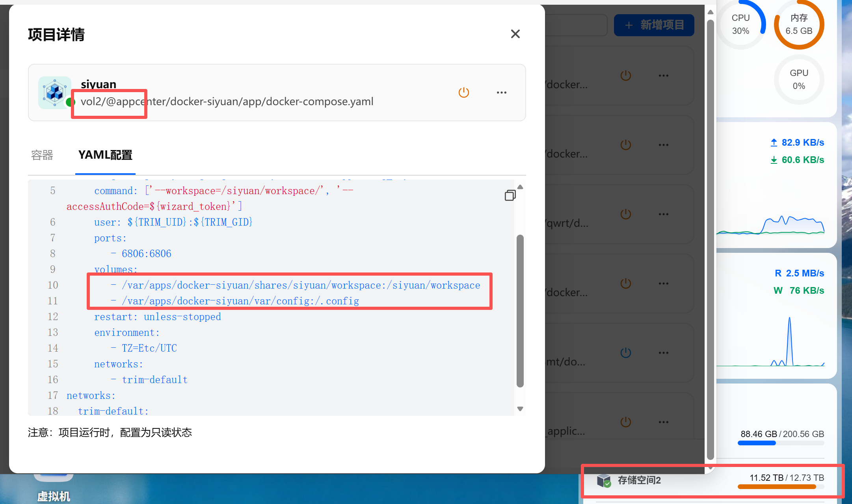This screenshot has width=852, height=504.
Task: Click the 11.52 TB / 12.73 TB text
Action: pos(787,478)
